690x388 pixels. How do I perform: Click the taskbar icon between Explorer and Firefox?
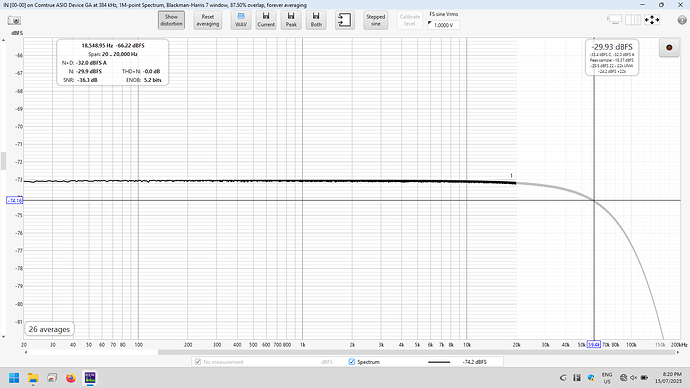coord(52,377)
